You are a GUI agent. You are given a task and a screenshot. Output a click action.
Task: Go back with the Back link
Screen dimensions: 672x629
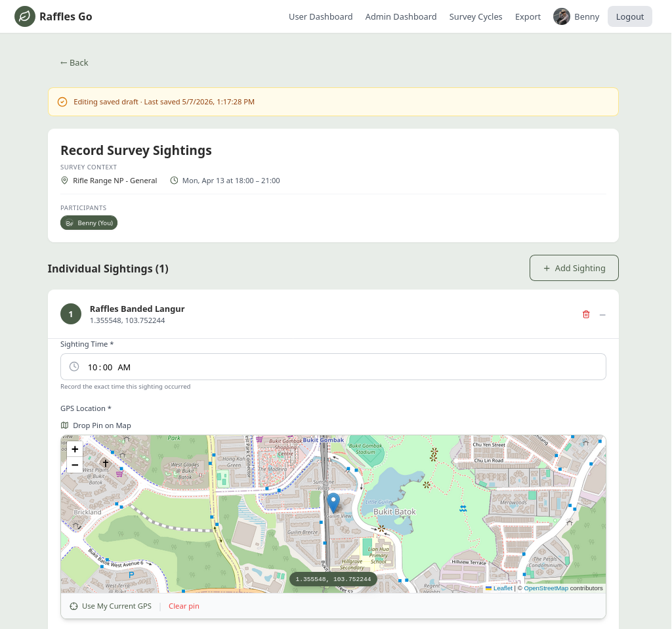tap(74, 62)
